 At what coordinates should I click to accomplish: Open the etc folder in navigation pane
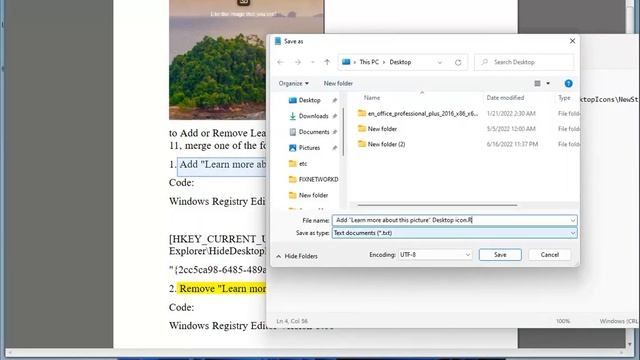tap(303, 164)
